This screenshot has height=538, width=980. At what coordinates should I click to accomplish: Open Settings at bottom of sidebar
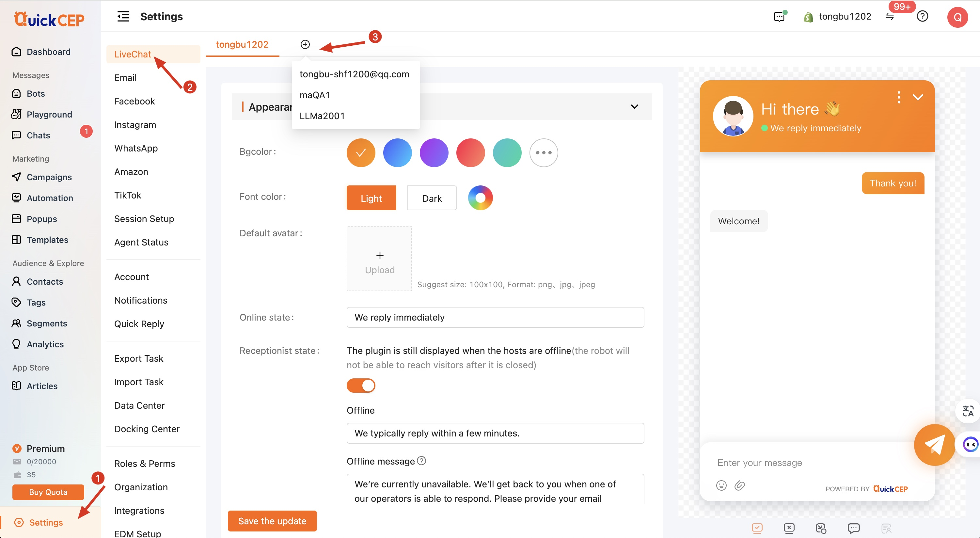tap(46, 522)
